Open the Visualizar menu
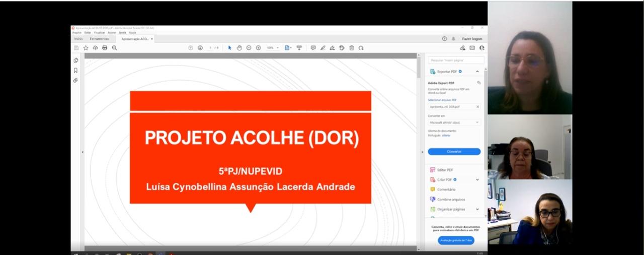 click(99, 32)
